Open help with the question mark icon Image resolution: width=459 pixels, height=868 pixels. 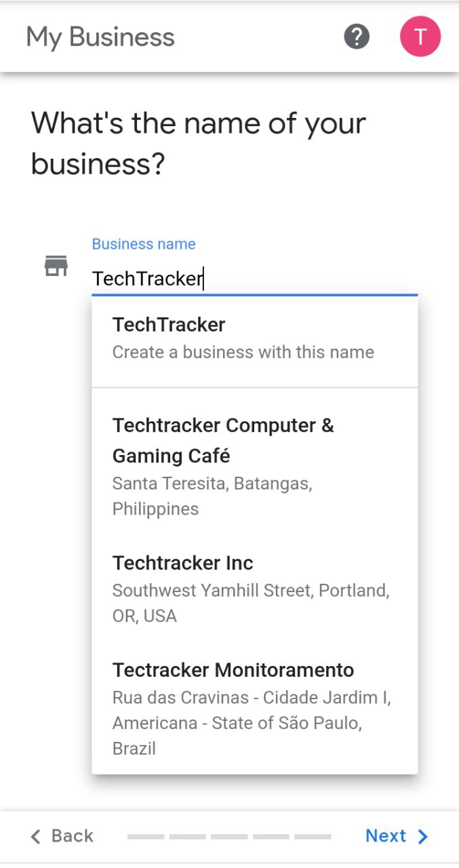tap(357, 37)
